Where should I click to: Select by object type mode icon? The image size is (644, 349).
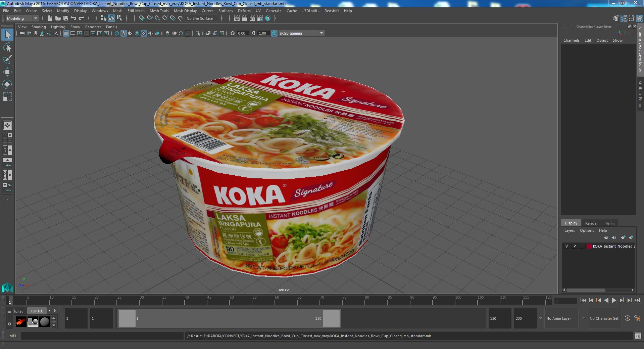pos(111,18)
